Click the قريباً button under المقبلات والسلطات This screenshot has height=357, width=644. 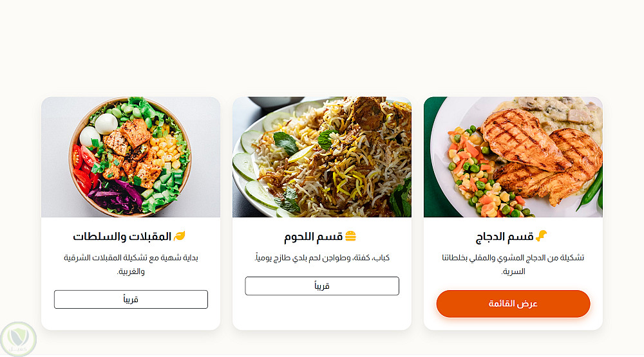click(x=131, y=300)
